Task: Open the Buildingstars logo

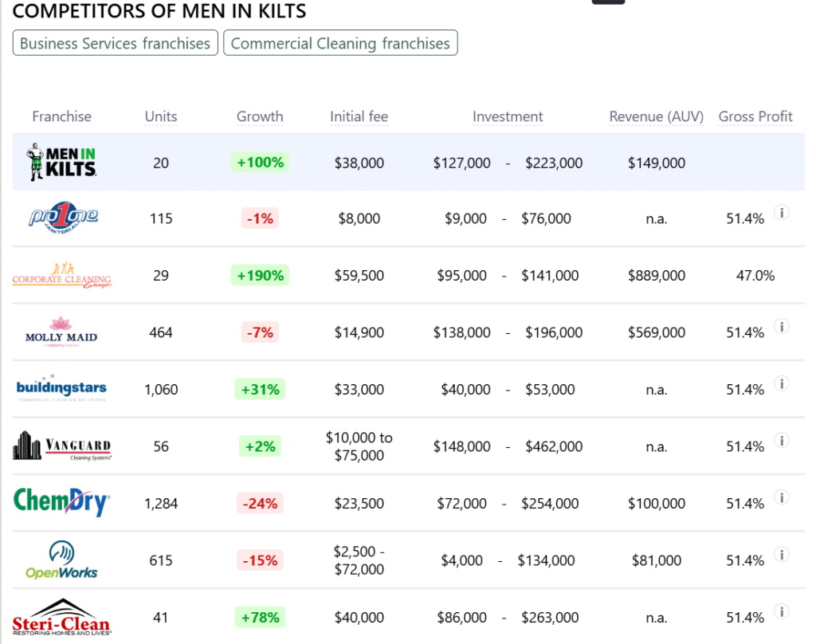Action: [61, 388]
